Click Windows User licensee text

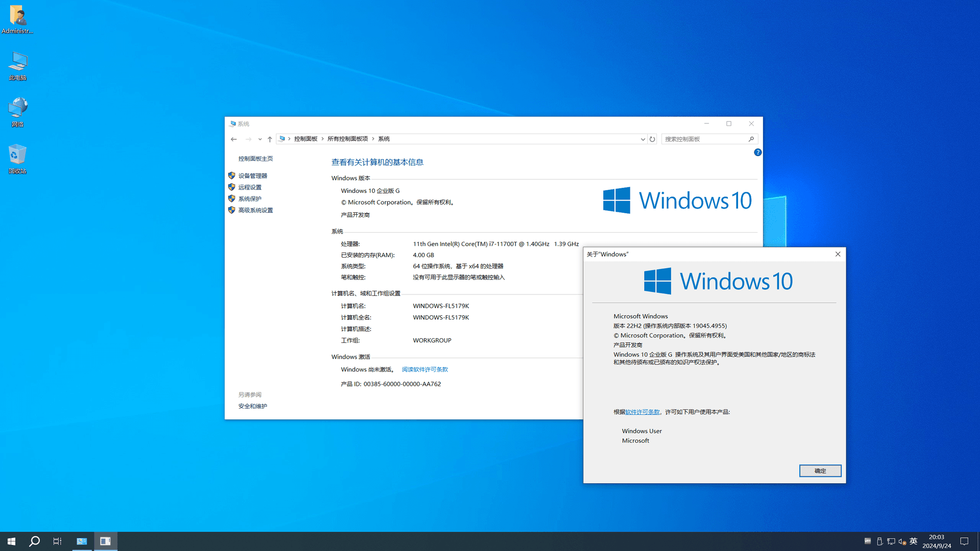pyautogui.click(x=642, y=431)
